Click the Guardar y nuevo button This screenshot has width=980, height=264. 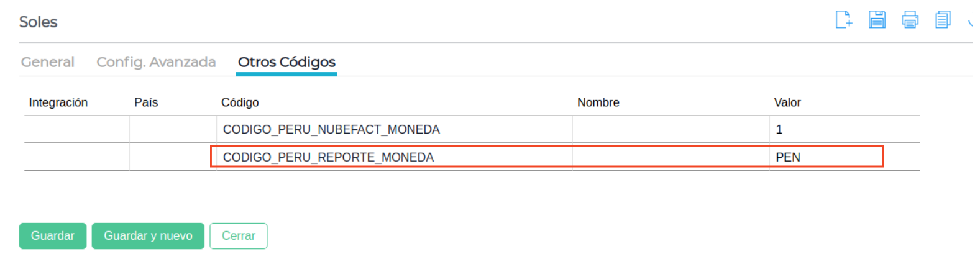click(x=148, y=236)
